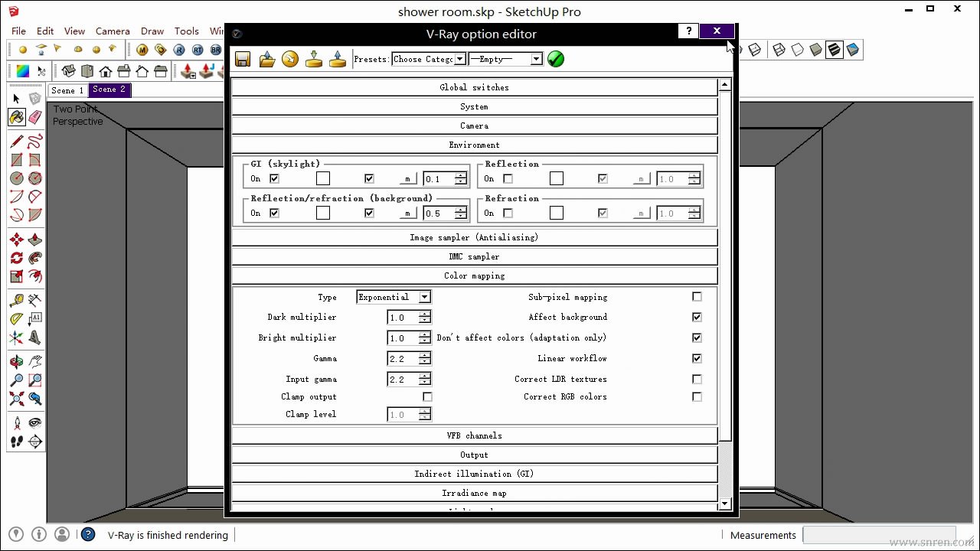Select the 3D Text tool

tap(34, 337)
